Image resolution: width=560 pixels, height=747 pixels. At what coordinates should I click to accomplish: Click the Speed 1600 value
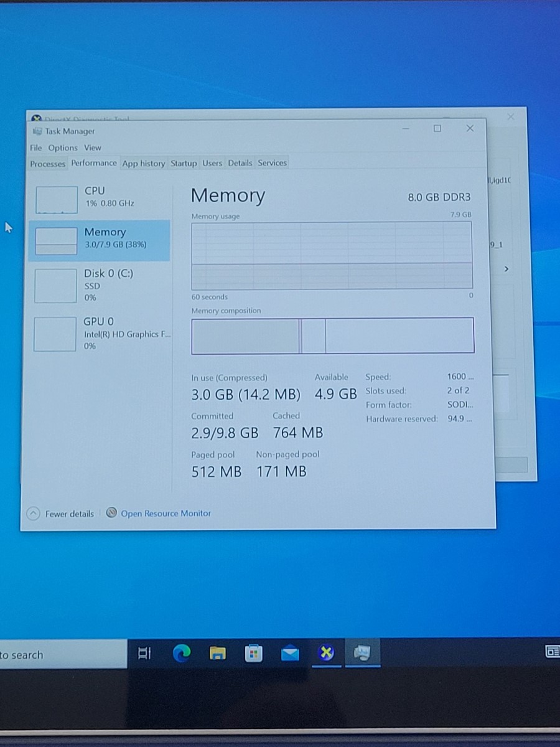[460, 377]
